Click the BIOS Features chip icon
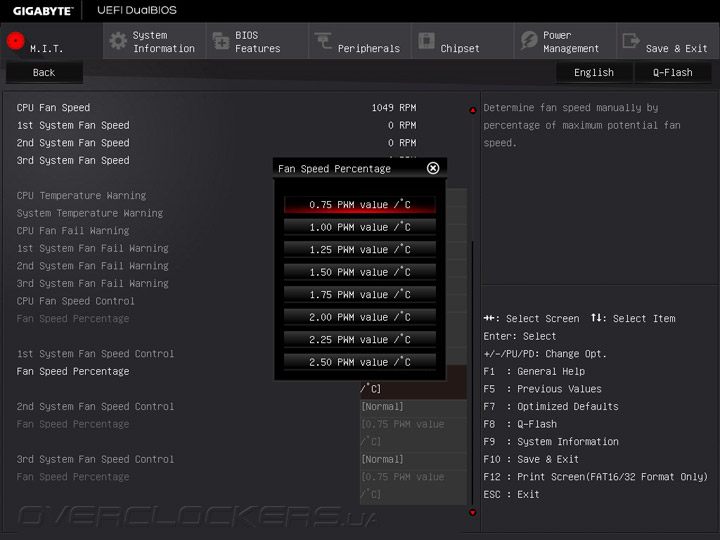Image resolution: width=720 pixels, height=540 pixels. pyautogui.click(x=221, y=41)
